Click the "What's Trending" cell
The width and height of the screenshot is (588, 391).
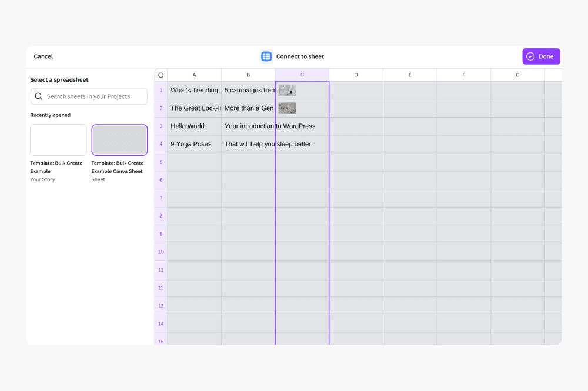click(x=194, y=90)
